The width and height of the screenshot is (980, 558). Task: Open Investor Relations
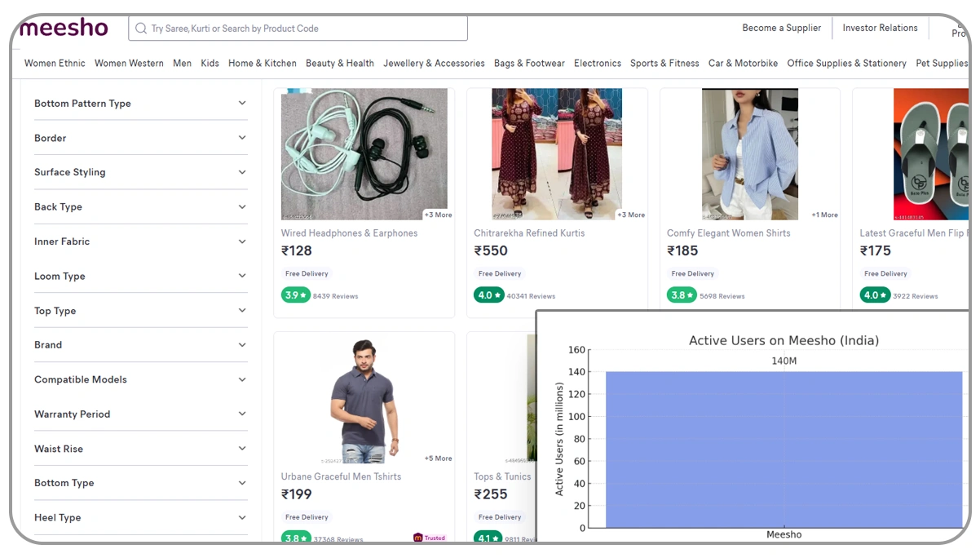point(879,27)
